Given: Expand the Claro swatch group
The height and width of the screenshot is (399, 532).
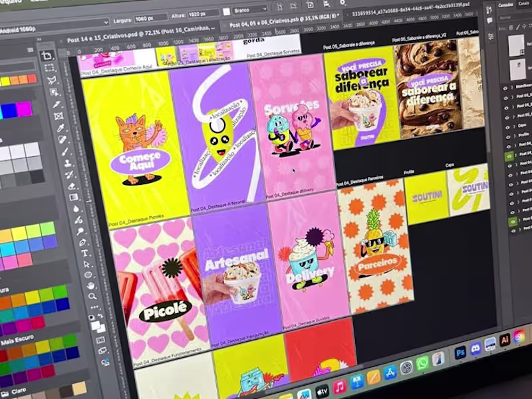Looking at the screenshot, I should coord(13,392).
